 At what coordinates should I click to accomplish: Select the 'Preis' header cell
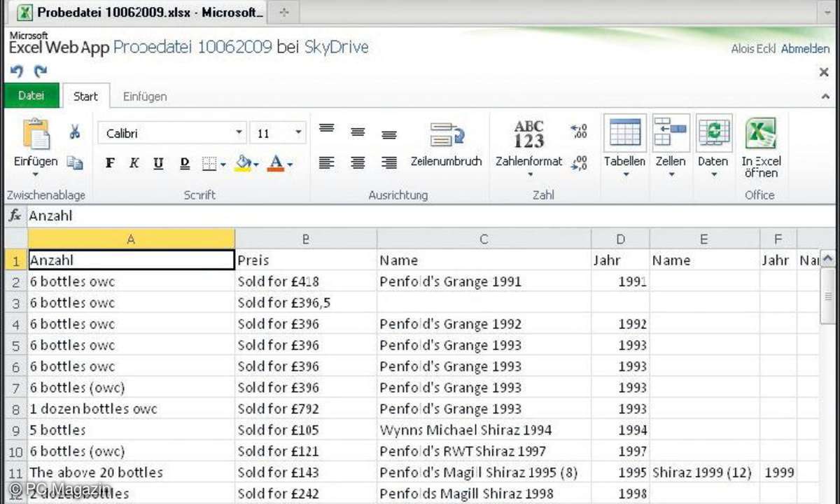[306, 260]
